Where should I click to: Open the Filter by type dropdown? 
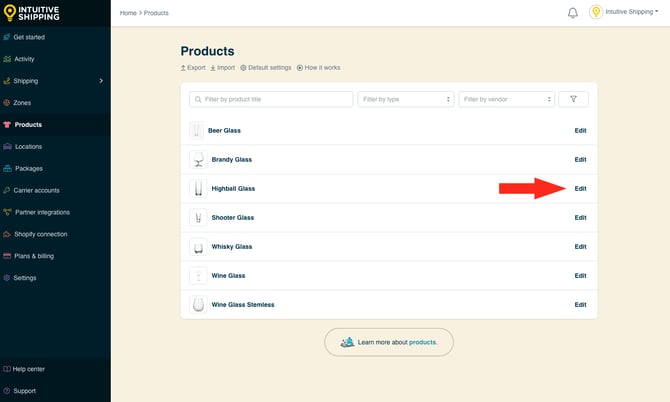click(405, 99)
